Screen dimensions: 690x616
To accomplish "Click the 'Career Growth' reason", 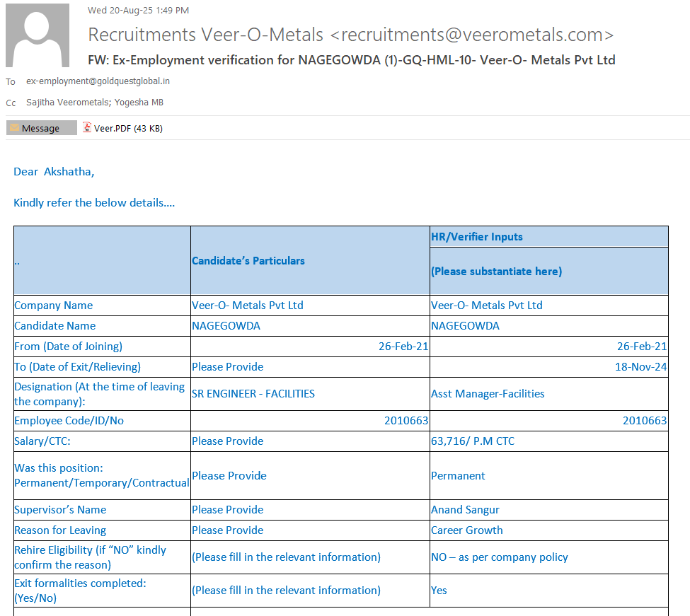I will [467, 530].
